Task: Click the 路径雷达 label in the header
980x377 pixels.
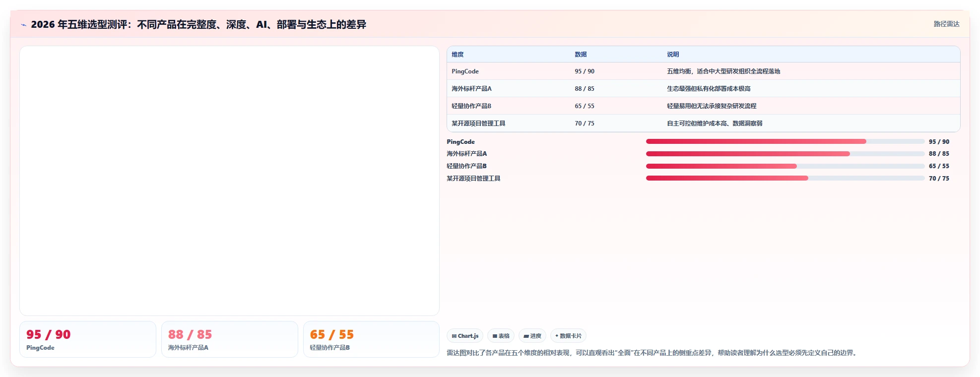Action: [946, 24]
